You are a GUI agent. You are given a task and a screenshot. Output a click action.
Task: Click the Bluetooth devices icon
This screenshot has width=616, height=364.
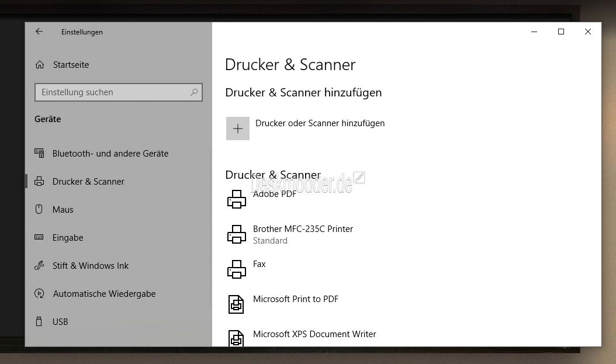pyautogui.click(x=39, y=153)
